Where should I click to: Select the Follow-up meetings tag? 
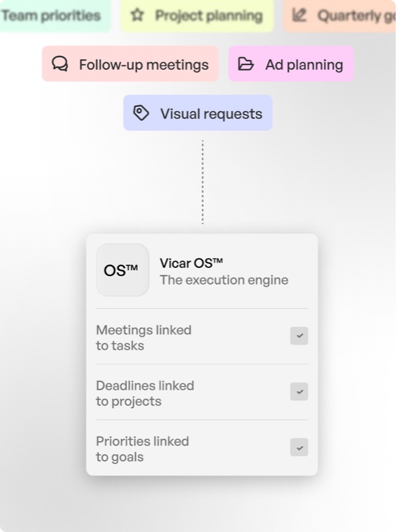point(130,64)
